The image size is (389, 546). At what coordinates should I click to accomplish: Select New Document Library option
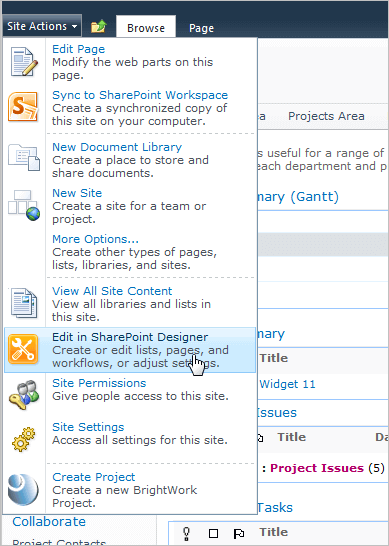(130, 160)
